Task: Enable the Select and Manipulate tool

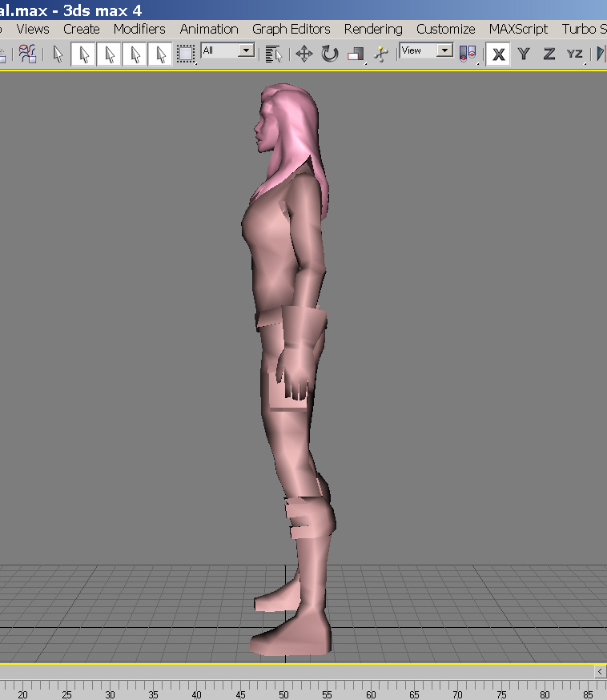Action: tap(381, 54)
